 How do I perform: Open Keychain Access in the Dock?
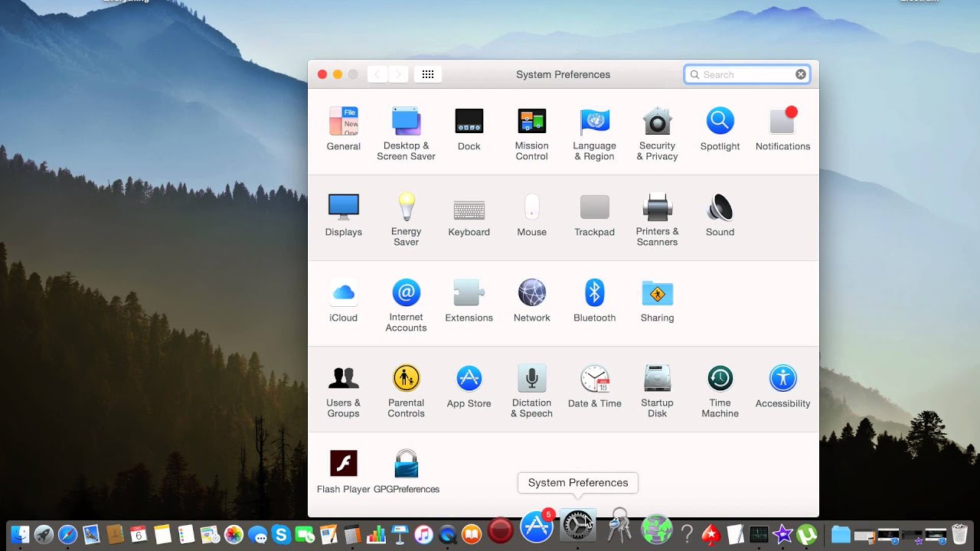point(619,527)
